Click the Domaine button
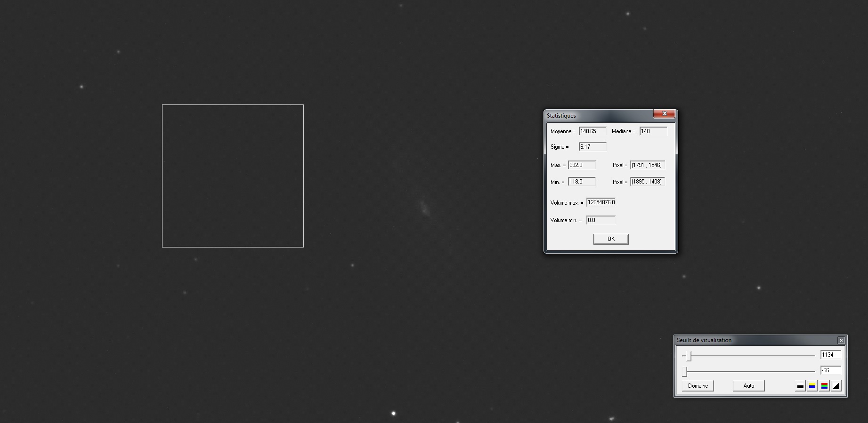The height and width of the screenshot is (423, 868). tap(698, 386)
